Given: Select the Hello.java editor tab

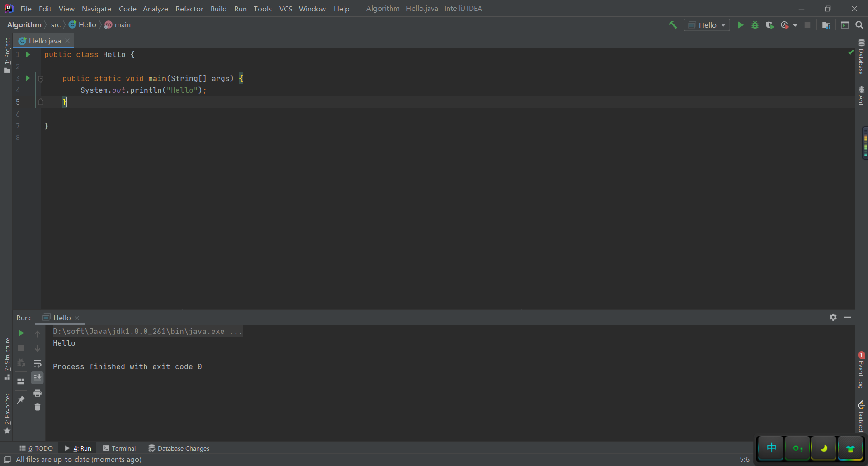Looking at the screenshot, I should pyautogui.click(x=44, y=41).
